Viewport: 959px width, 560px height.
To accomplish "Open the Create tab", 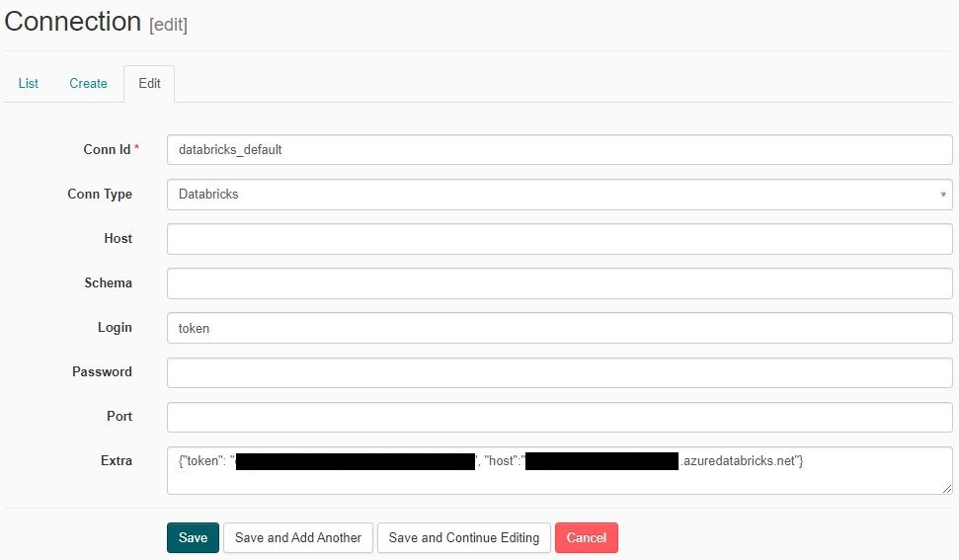I will 88,83.
